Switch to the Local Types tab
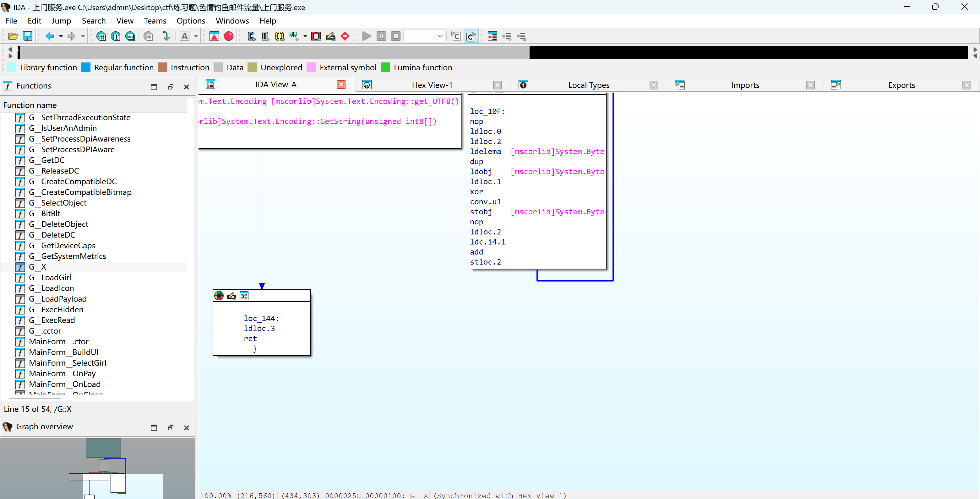Screen dimensions: 980x499 pyautogui.click(x=589, y=85)
